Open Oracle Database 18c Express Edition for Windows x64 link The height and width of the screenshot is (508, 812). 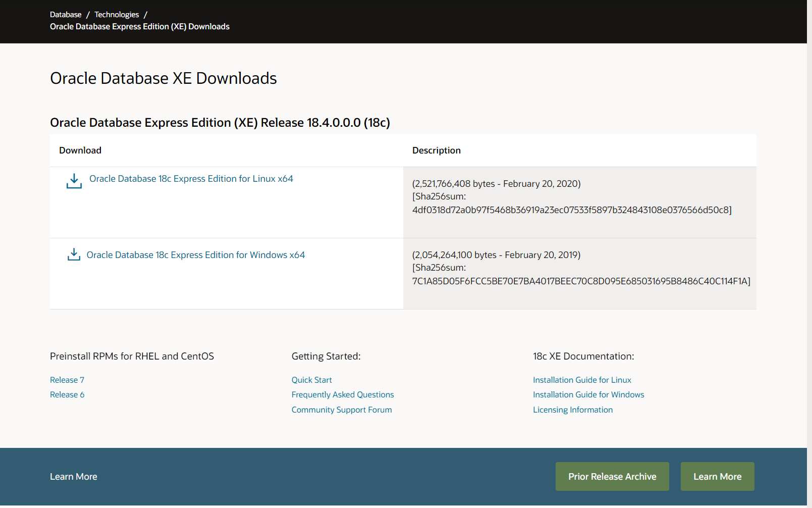pyautogui.click(x=196, y=255)
